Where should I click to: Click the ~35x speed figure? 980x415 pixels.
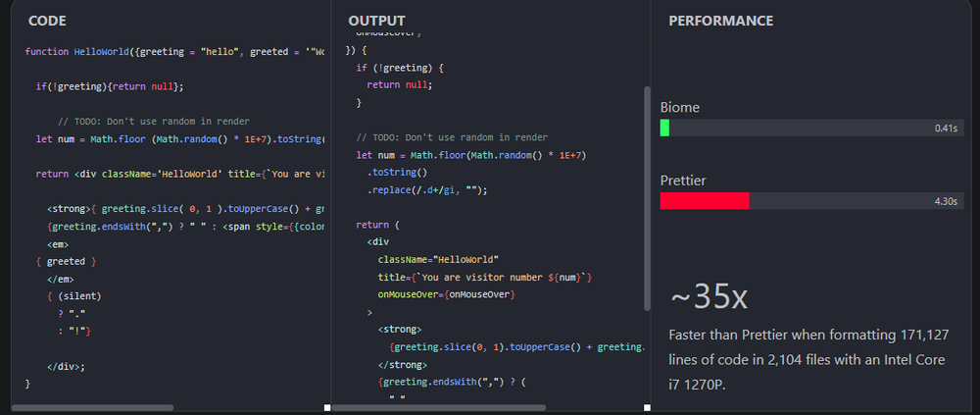(x=709, y=298)
